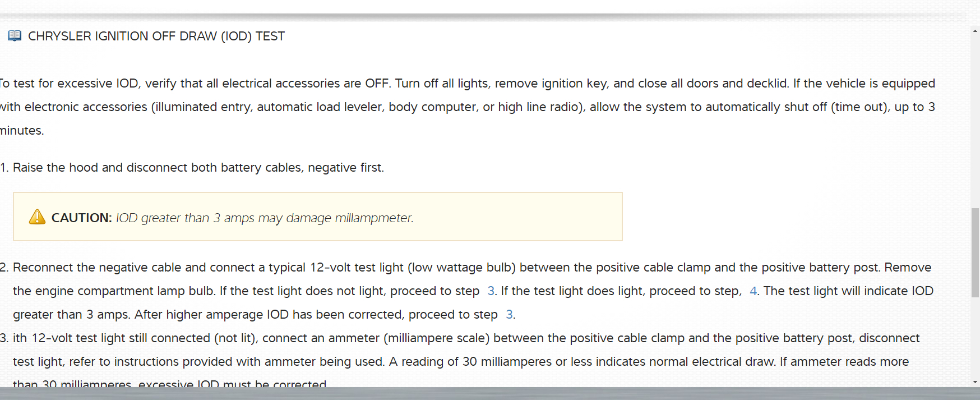Click the scrollbar up arrow

(975, 31)
